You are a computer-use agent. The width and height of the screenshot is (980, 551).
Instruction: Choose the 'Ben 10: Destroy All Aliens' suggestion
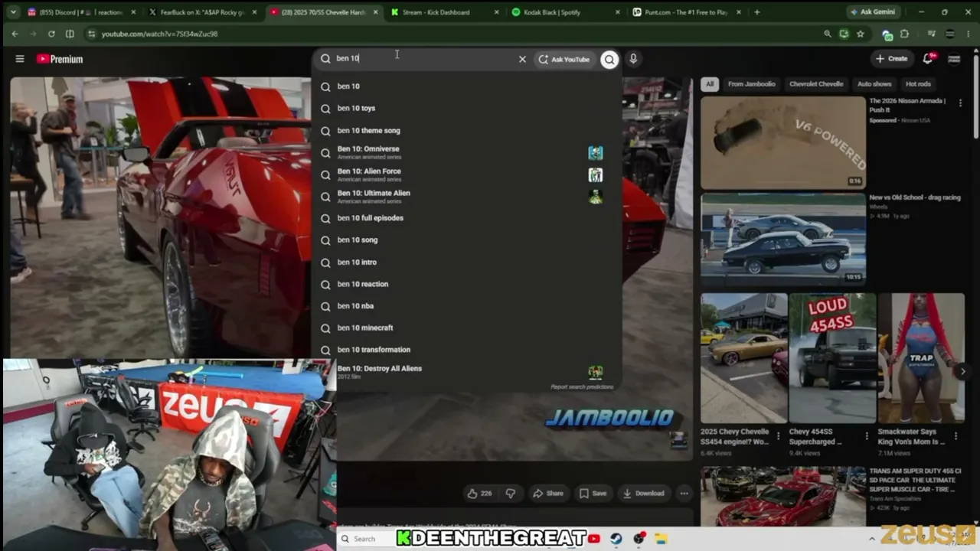click(x=467, y=371)
